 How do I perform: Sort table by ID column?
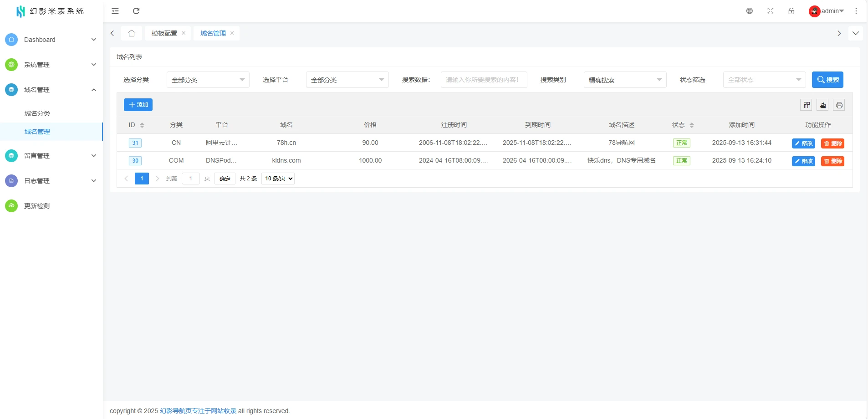[142, 125]
